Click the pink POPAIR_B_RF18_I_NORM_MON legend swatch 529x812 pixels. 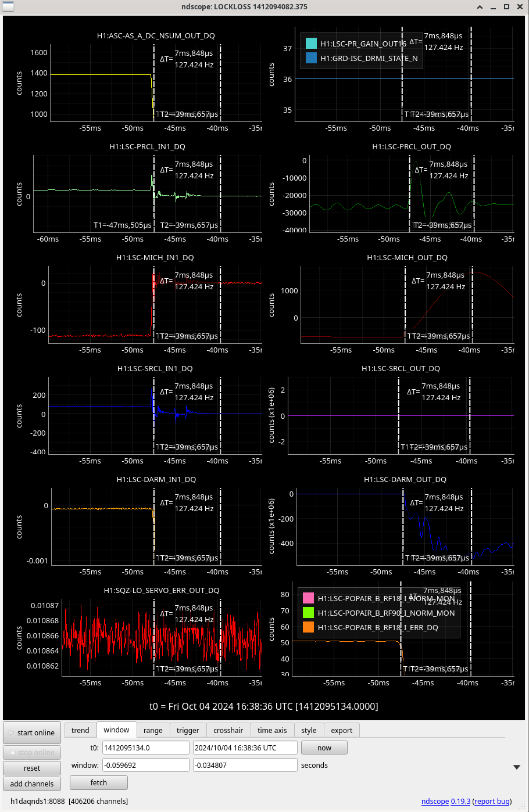[x=308, y=598]
